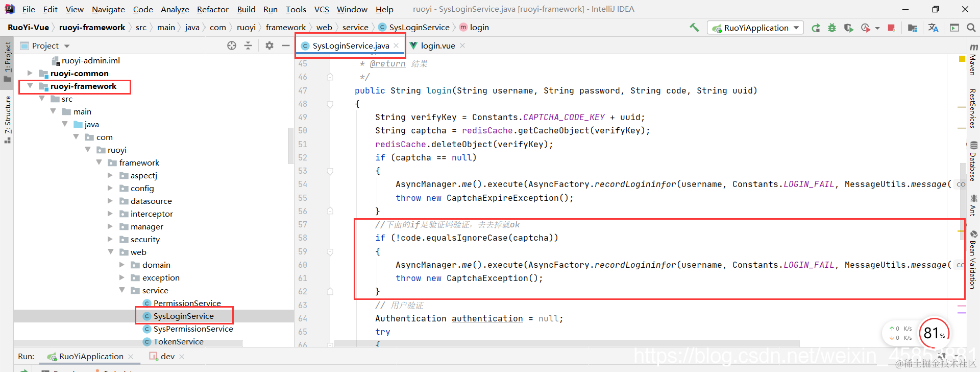Click the line 48 fold marker
The height and width of the screenshot is (372, 980).
point(330,104)
